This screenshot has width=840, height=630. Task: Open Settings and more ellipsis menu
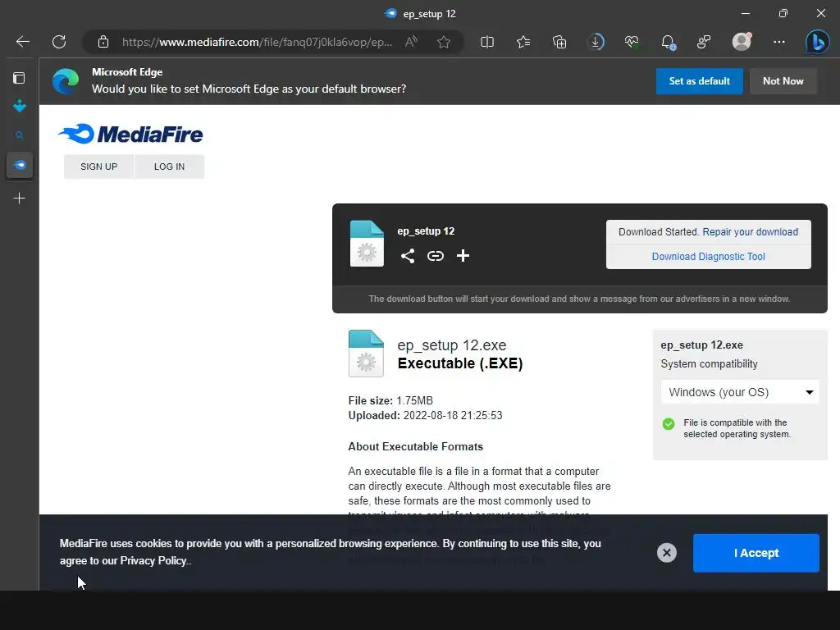click(x=779, y=42)
